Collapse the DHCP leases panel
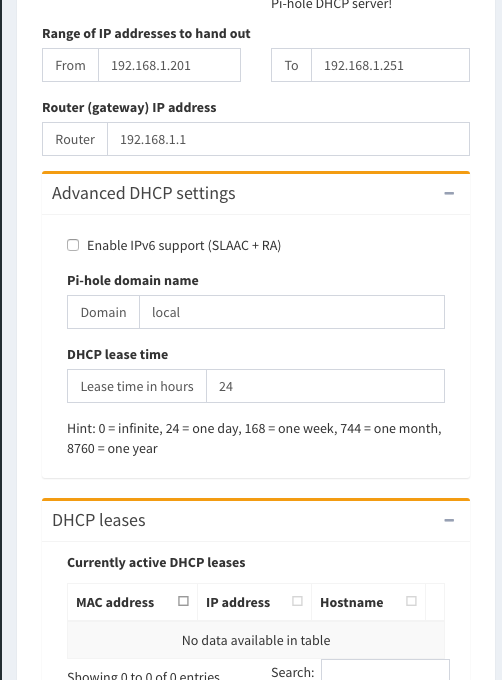 [x=449, y=520]
